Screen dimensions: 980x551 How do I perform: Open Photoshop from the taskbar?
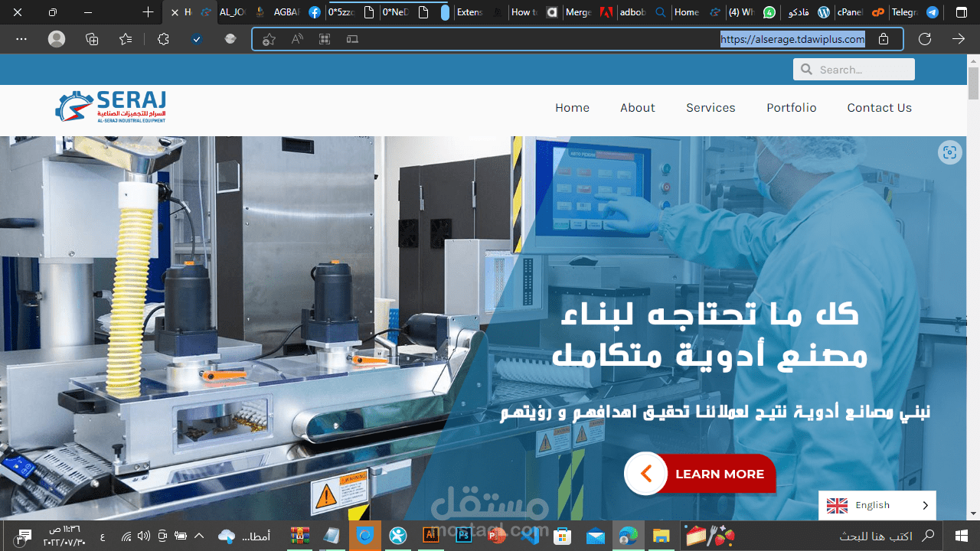(x=463, y=536)
